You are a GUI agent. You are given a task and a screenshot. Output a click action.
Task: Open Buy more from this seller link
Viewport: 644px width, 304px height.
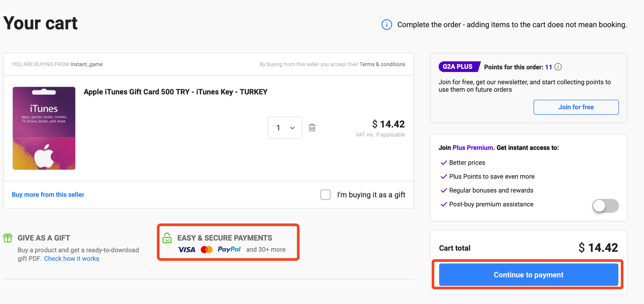(48, 195)
